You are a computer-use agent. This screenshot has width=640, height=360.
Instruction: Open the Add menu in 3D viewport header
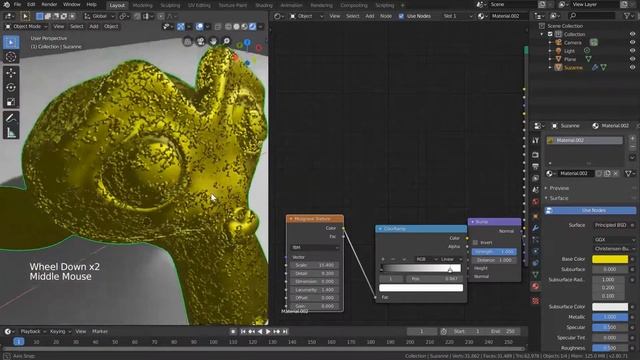pyautogui.click(x=94, y=27)
